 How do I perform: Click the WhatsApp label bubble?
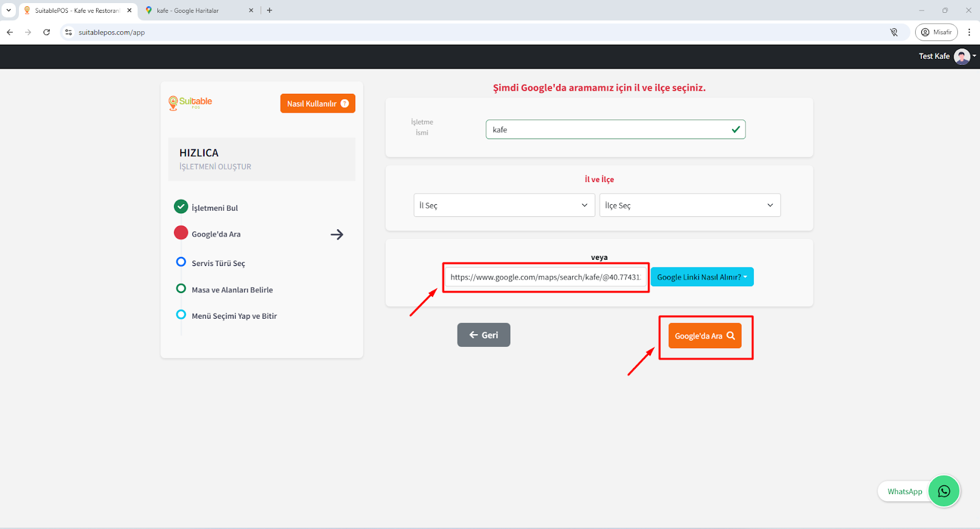pos(905,492)
